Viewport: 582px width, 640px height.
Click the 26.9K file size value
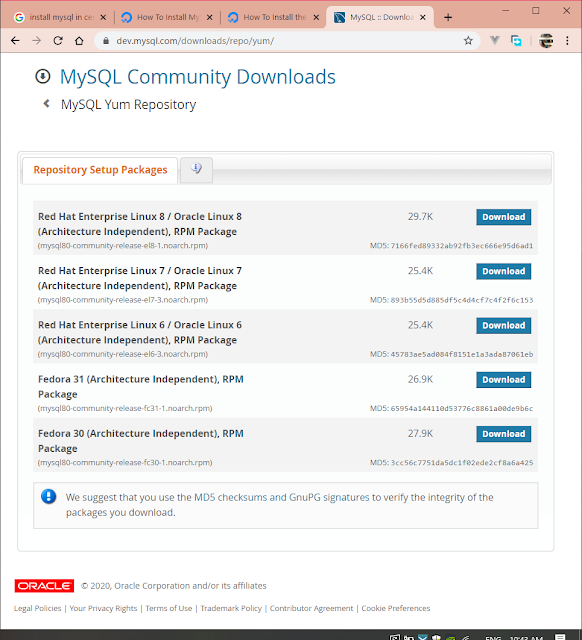coord(420,379)
